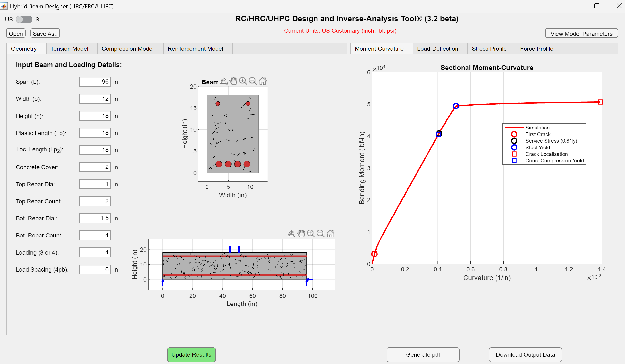The image size is (625, 364).
Task: Open the View Model Parameters button
Action: (581, 33)
